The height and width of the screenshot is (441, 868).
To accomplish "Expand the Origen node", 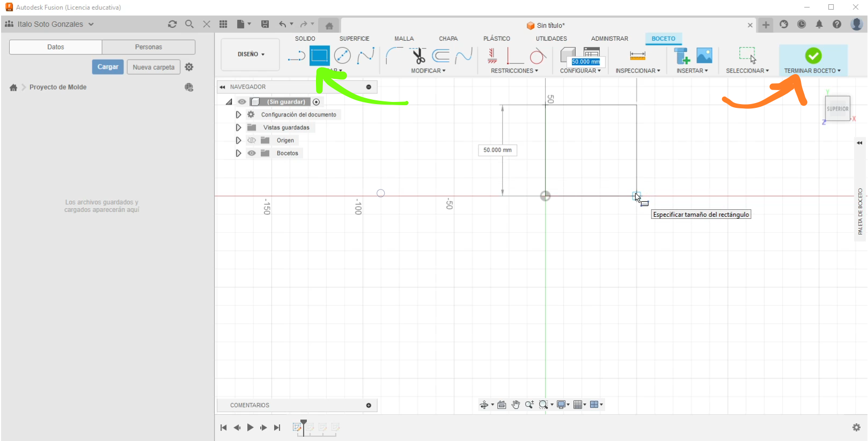I will pyautogui.click(x=238, y=141).
